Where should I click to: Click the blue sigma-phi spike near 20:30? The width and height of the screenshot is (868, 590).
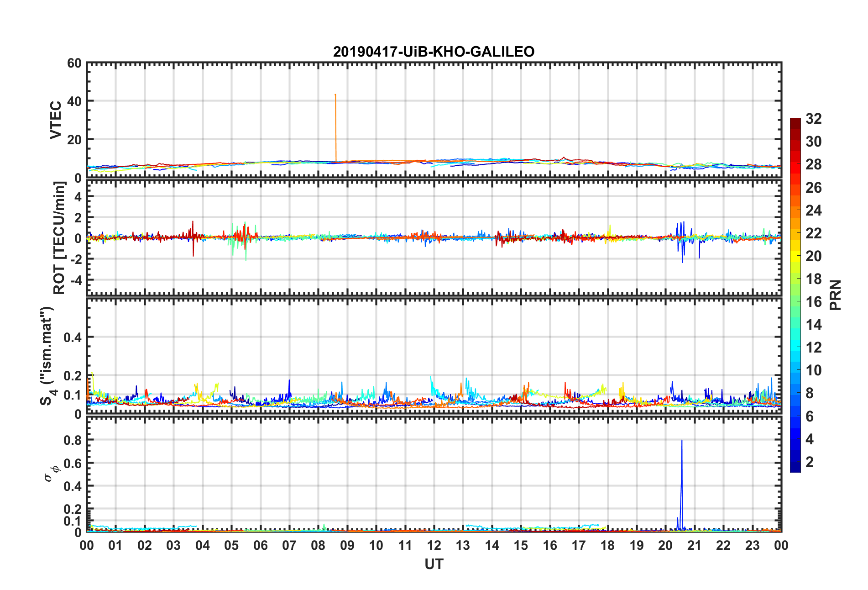click(681, 484)
